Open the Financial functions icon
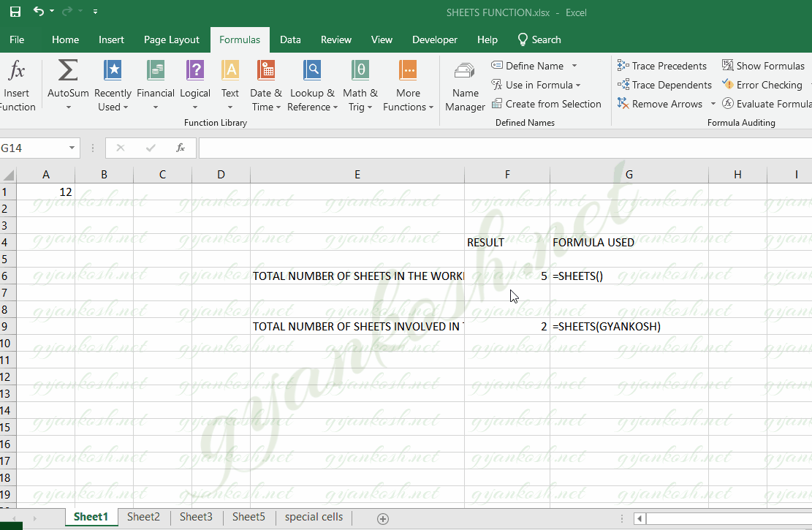 tap(156, 70)
